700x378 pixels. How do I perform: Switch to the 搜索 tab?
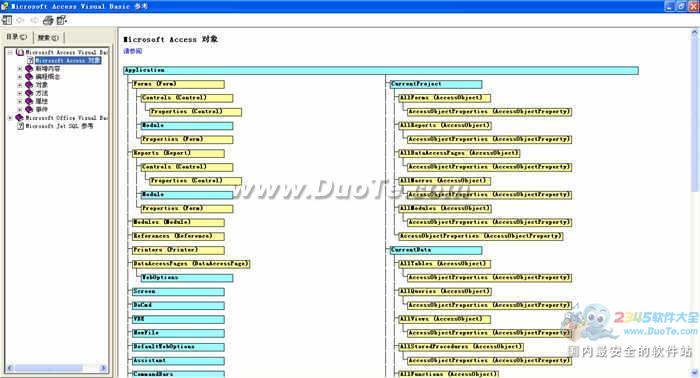coord(48,37)
